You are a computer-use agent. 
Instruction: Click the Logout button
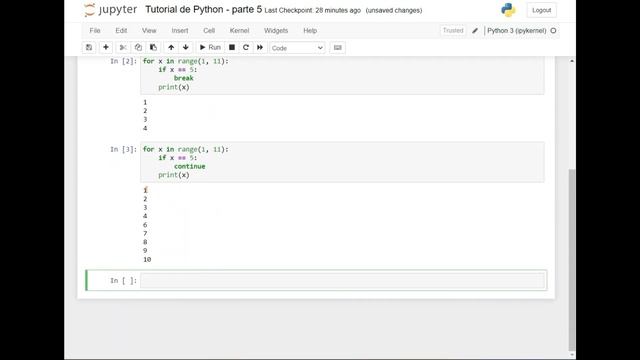point(542,10)
